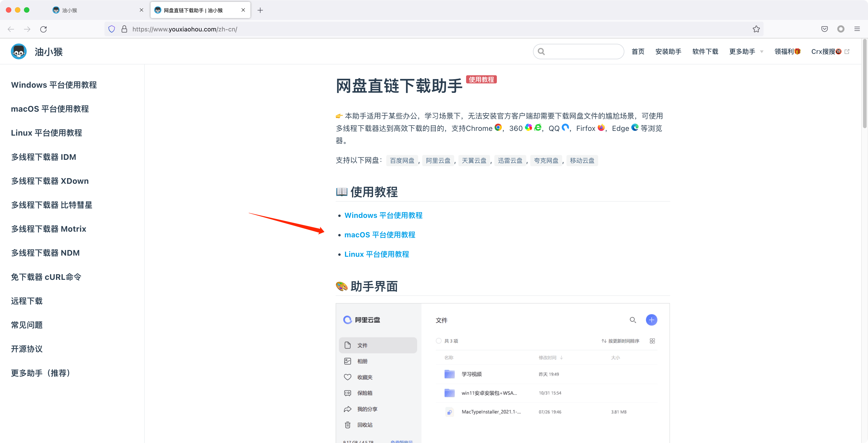The width and height of the screenshot is (868, 443).
Task: Click the Firefox browser icon in description
Action: 601,127
